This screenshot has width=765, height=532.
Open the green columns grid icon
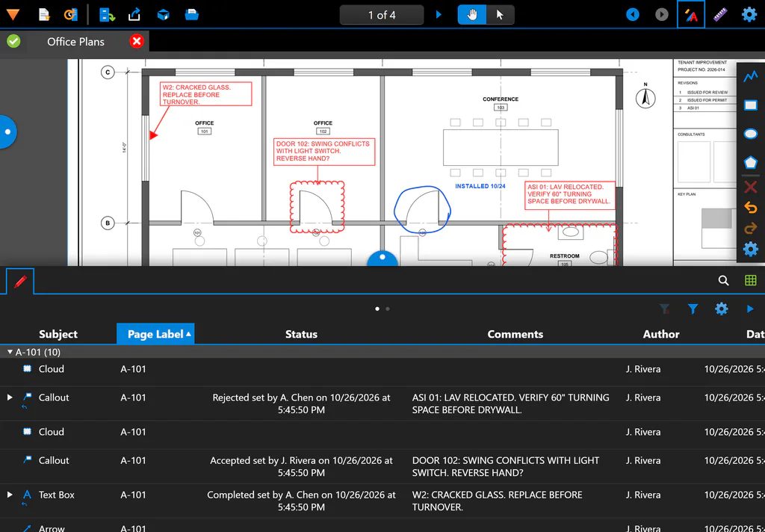pos(750,280)
